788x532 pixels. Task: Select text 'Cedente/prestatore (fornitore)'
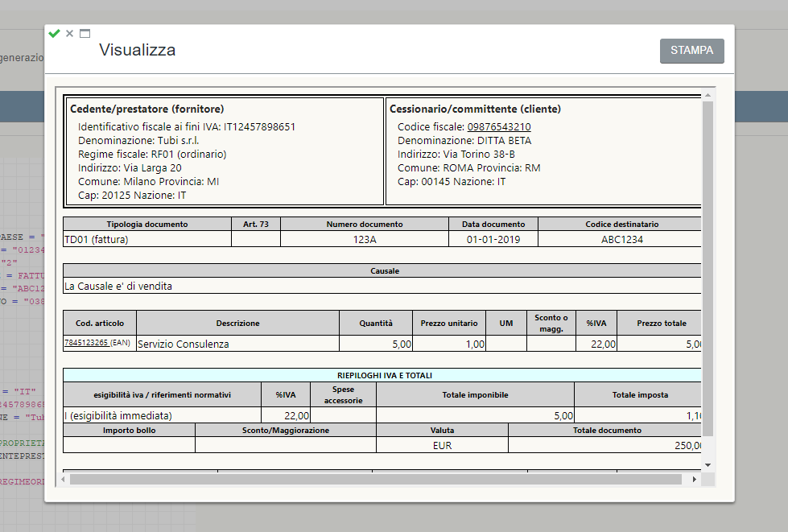(146, 109)
